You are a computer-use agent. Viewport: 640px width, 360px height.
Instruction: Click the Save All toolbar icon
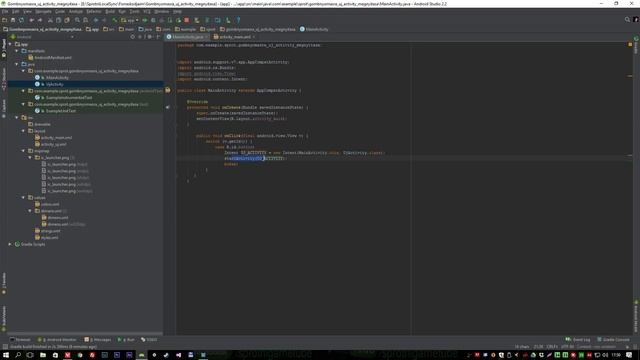pyautogui.click(x=13, y=20)
